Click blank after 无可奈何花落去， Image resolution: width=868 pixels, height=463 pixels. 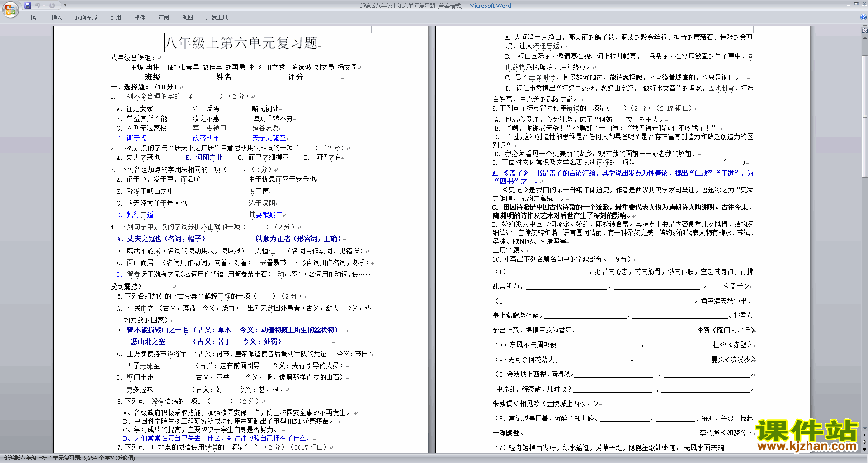(595, 360)
